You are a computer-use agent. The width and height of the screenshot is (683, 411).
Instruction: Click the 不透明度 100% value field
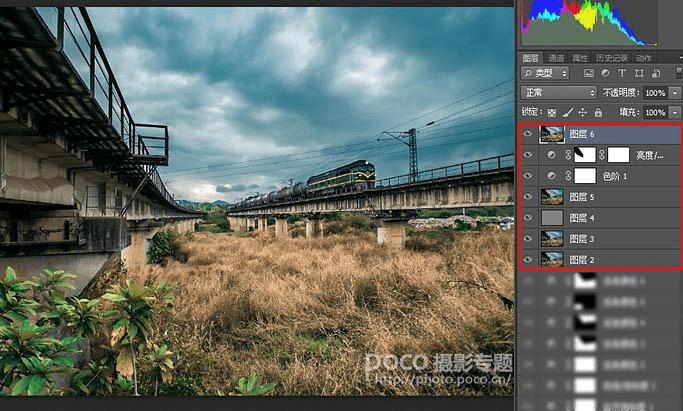(656, 93)
